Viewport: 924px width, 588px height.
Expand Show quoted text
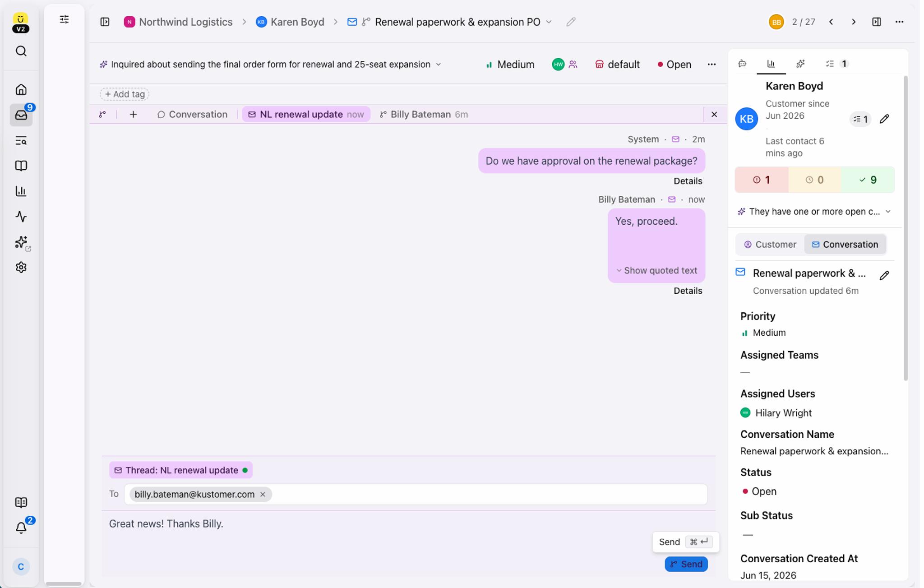[656, 271]
